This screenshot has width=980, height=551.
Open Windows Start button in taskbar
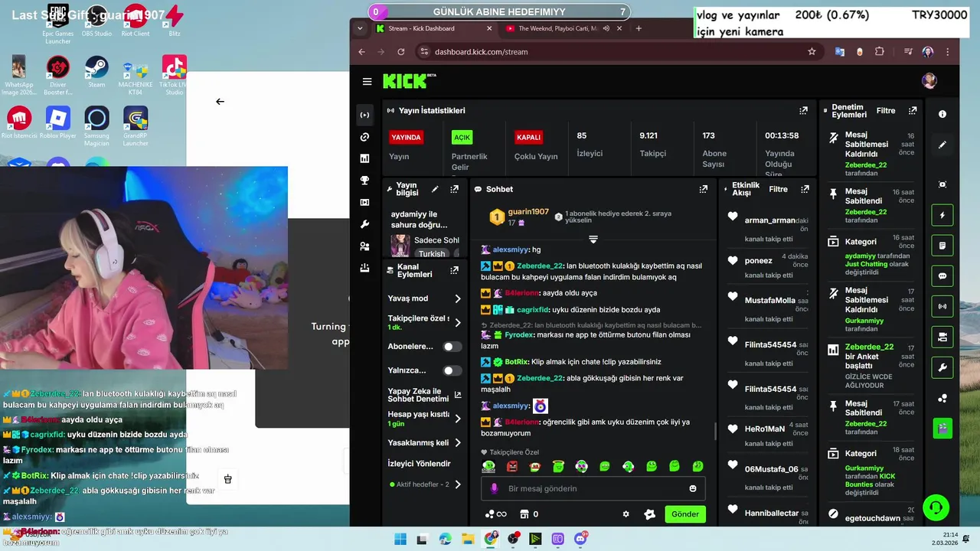point(400,539)
